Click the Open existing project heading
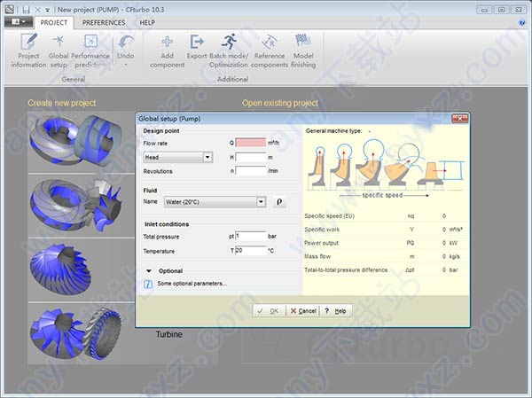The width and height of the screenshot is (532, 398). 280,103
